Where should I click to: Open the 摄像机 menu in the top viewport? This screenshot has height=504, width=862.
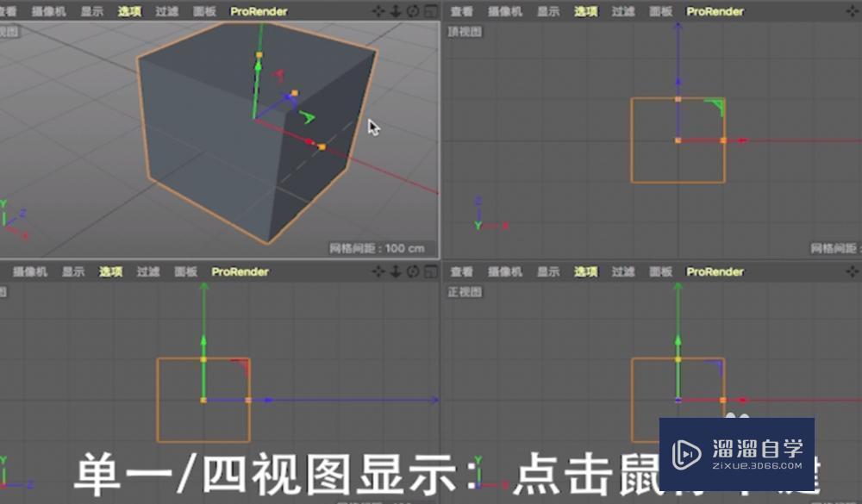[x=503, y=11]
